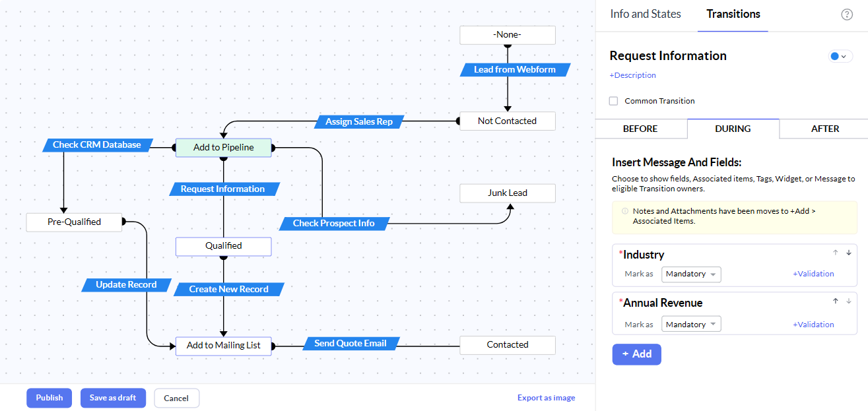Click the Publish button
This screenshot has width=868, height=411.
click(50, 398)
